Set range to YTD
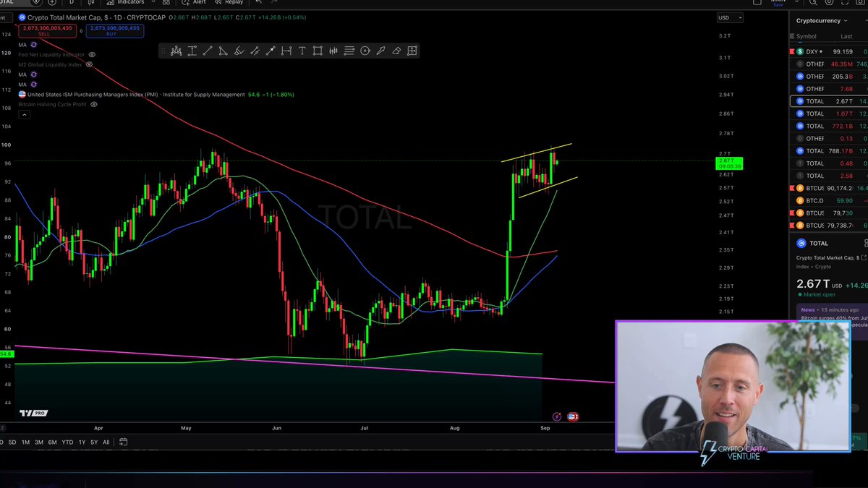Image resolution: width=868 pixels, height=488 pixels. point(67,442)
